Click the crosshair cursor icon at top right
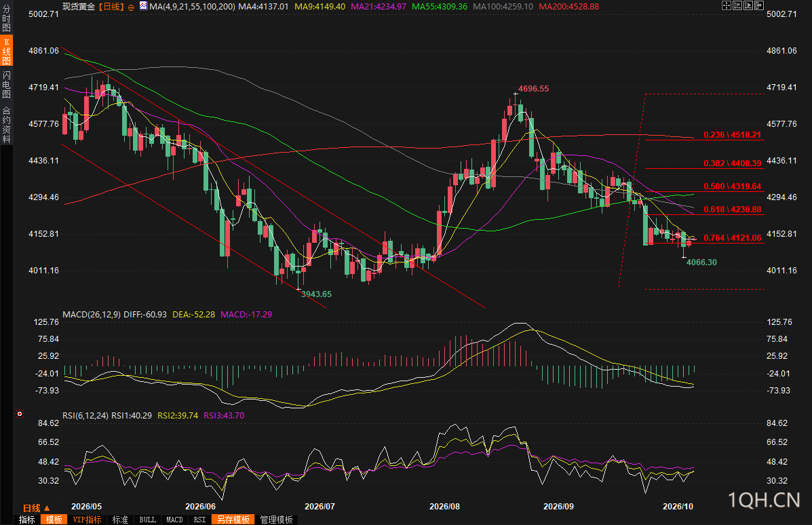This screenshot has height=525, width=812. point(727,5)
